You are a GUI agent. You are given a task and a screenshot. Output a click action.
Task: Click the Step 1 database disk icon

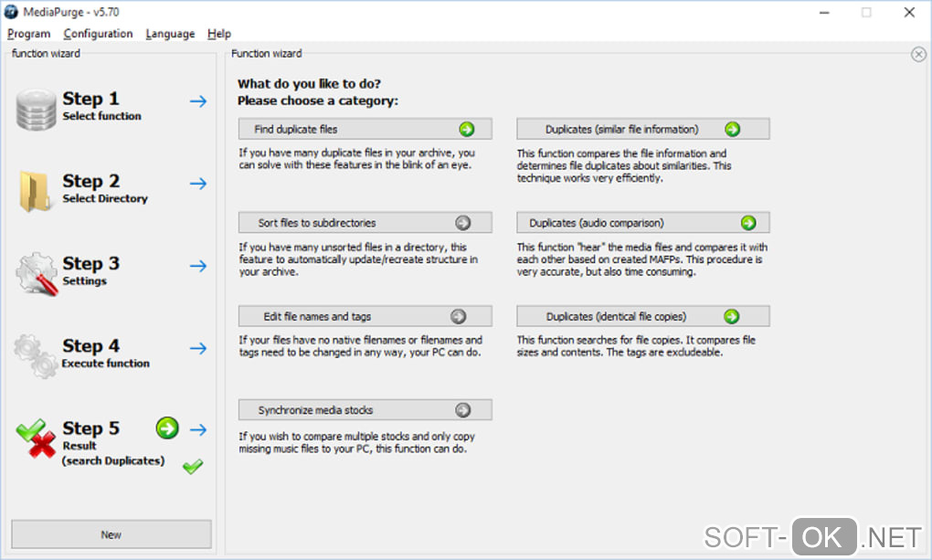click(37, 109)
